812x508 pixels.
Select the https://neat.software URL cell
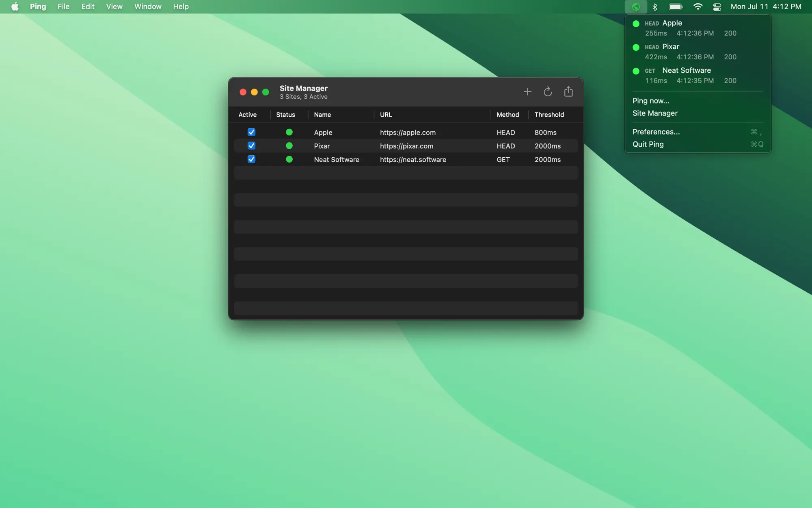tap(413, 160)
